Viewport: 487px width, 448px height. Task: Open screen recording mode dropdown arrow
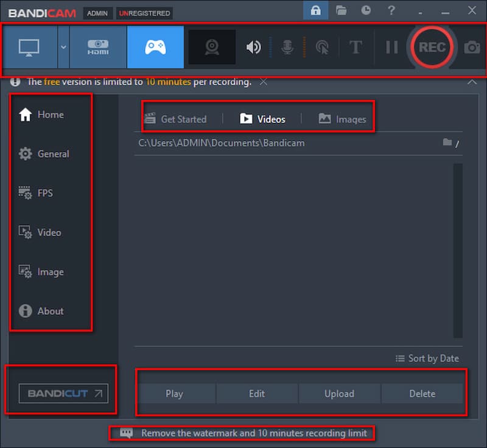pos(63,47)
